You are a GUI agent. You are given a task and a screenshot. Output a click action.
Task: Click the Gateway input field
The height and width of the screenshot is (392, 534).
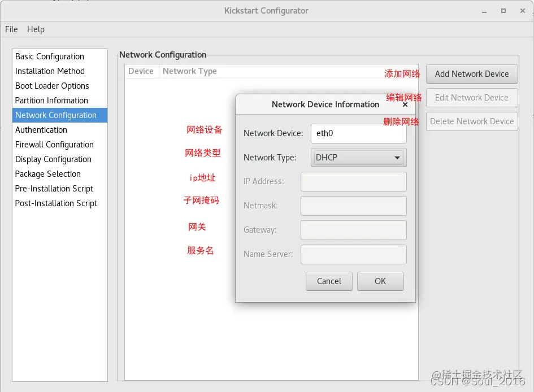click(x=354, y=230)
